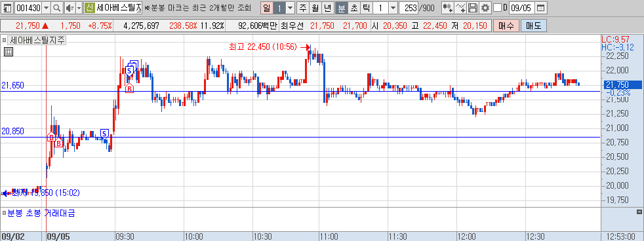Switch to tick chart with 틱 button

[x=366, y=7]
